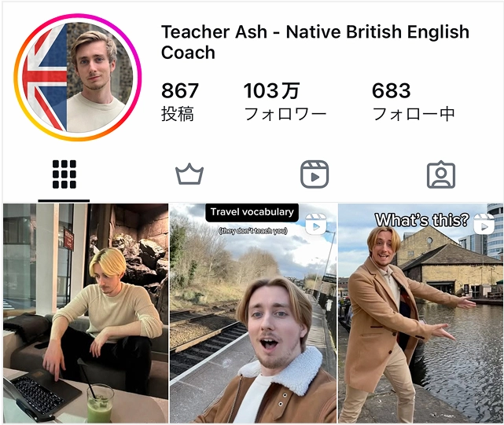Click the Reels badge on Travel vocabulary post
504x425 pixels.
pos(315,223)
